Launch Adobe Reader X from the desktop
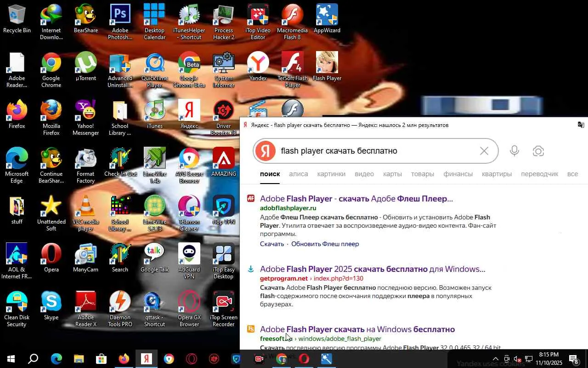 [x=86, y=309]
